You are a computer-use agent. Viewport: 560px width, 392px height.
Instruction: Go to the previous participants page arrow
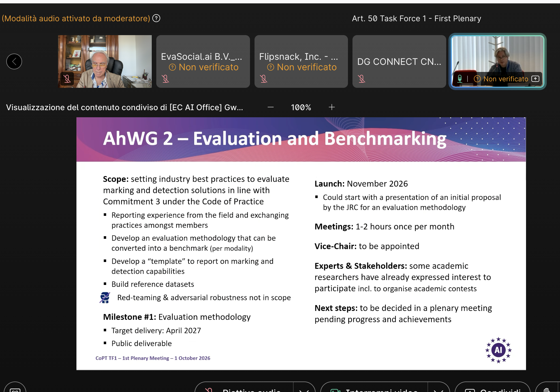point(14,61)
